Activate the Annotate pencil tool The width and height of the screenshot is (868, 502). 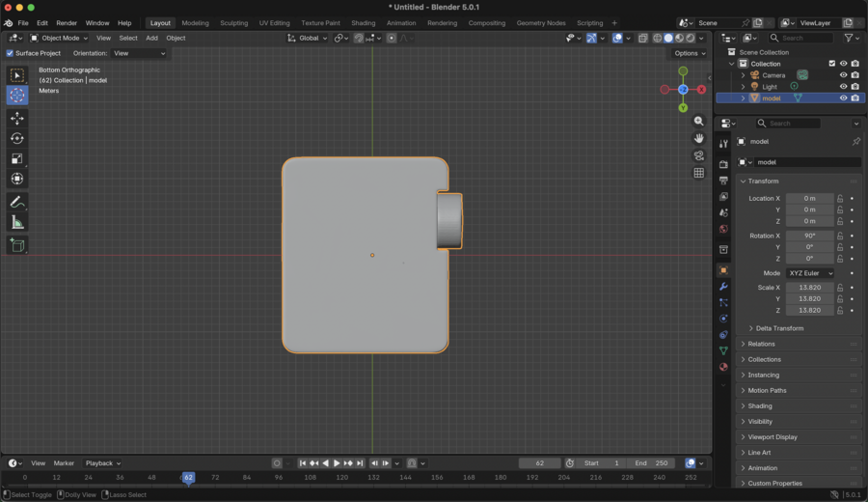17,202
